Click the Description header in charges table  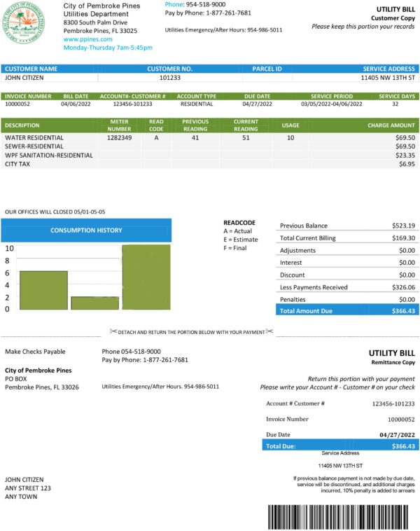[22, 125]
